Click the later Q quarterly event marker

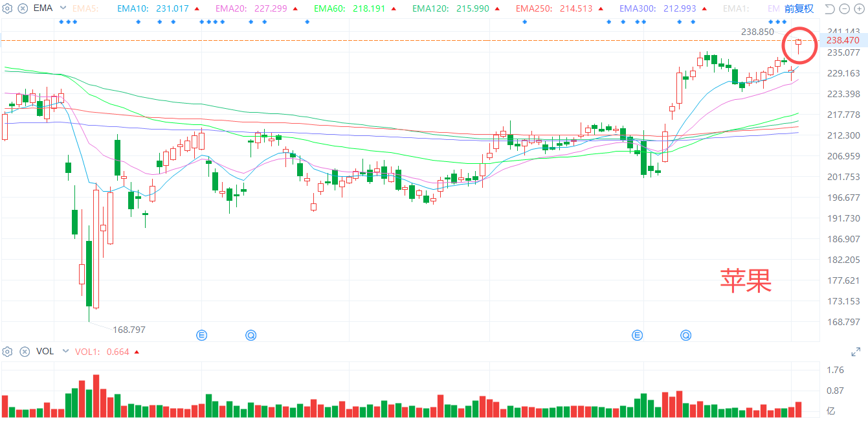point(685,335)
